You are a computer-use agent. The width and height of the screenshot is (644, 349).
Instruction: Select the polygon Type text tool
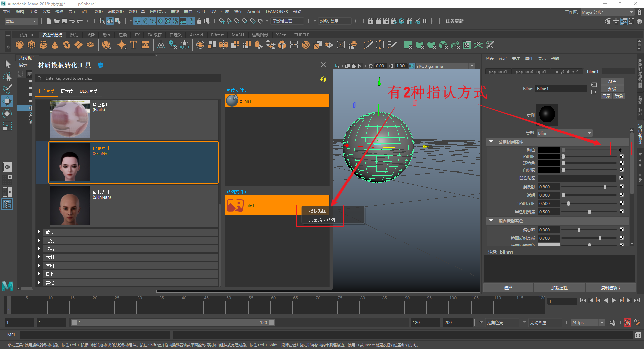point(133,45)
